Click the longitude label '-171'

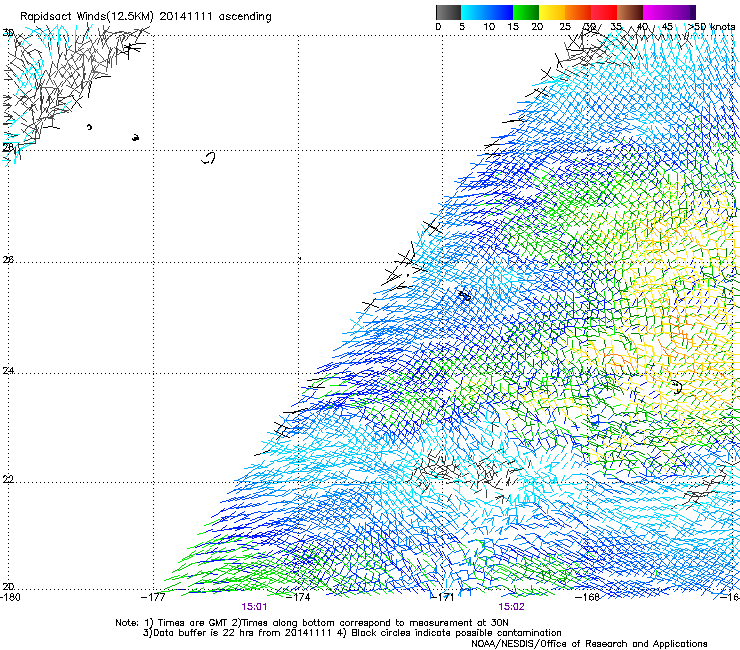pyautogui.click(x=442, y=597)
